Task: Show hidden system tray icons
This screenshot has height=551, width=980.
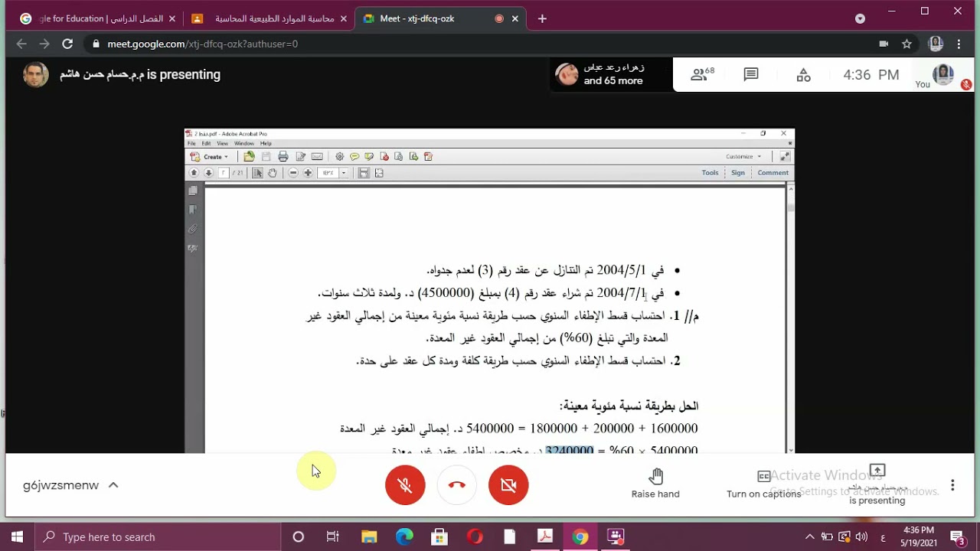Action: click(809, 537)
